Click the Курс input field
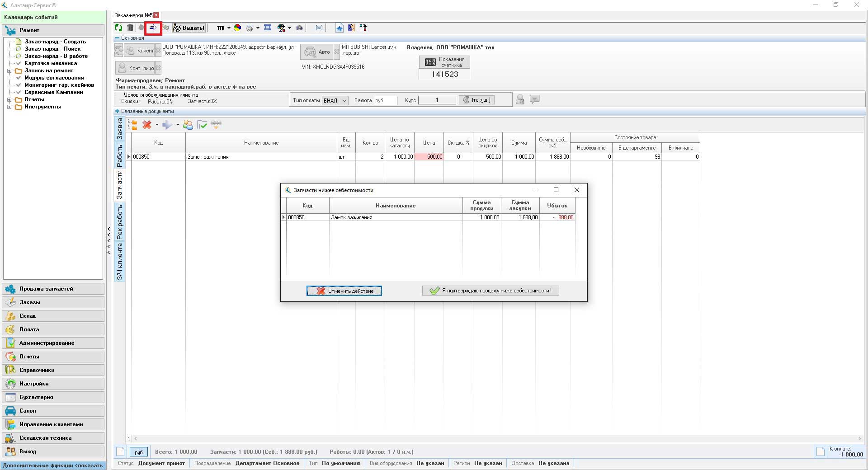The height and width of the screenshot is (470, 868). 437,100
